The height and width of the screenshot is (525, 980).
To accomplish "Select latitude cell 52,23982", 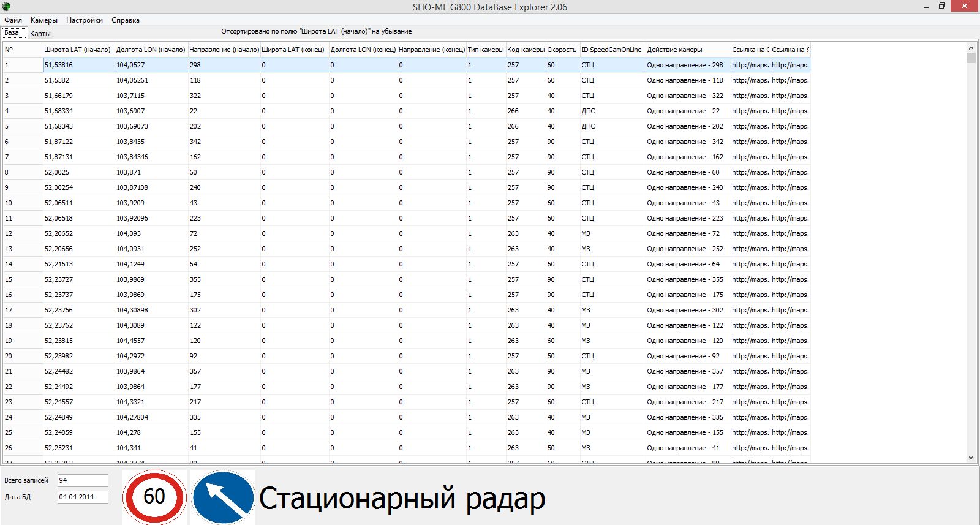I will coord(79,356).
